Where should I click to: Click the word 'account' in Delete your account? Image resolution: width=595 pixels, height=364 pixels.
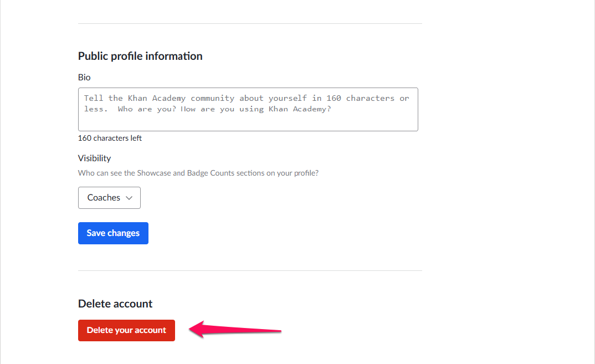pyautogui.click(x=150, y=330)
